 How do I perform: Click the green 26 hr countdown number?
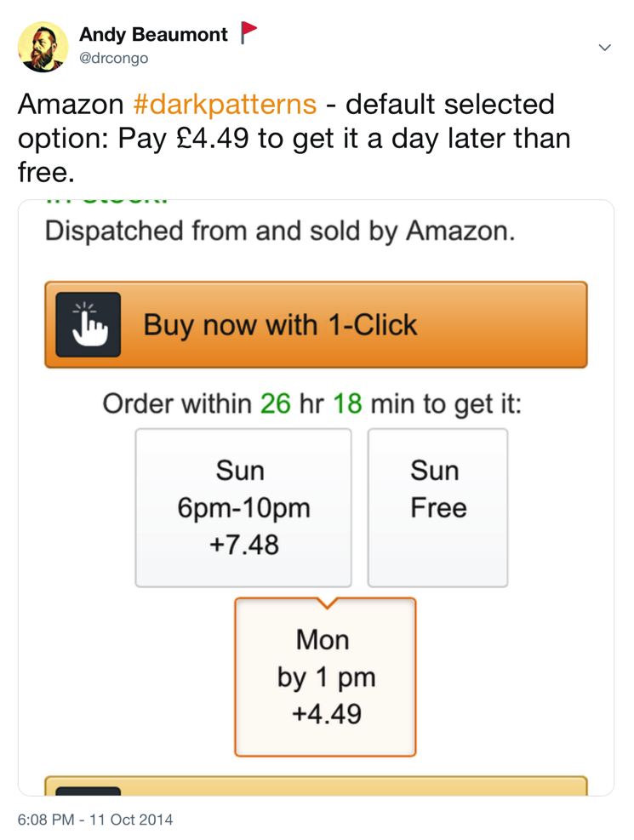[275, 403]
